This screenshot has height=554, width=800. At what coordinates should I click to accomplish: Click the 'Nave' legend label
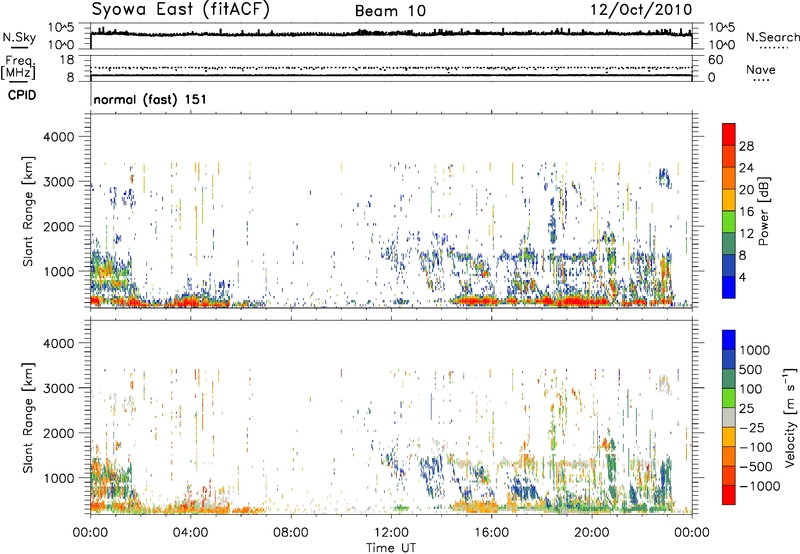(x=761, y=69)
